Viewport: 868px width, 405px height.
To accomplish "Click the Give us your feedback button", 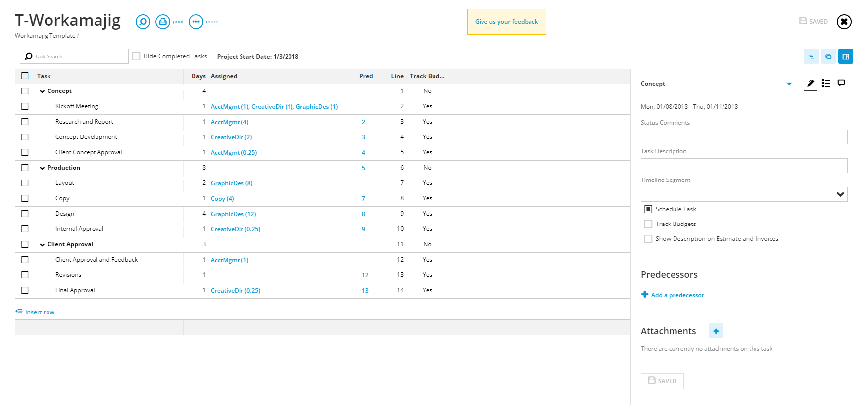I will (x=507, y=22).
